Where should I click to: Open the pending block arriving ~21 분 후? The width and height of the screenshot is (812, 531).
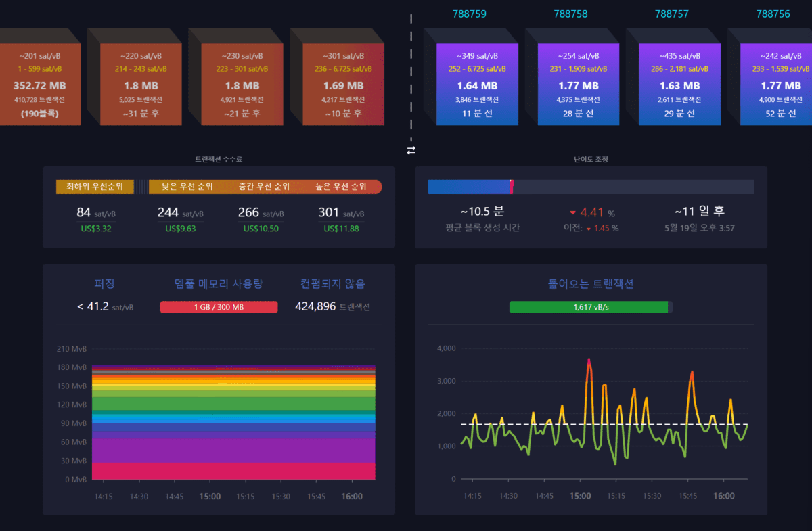click(x=242, y=85)
